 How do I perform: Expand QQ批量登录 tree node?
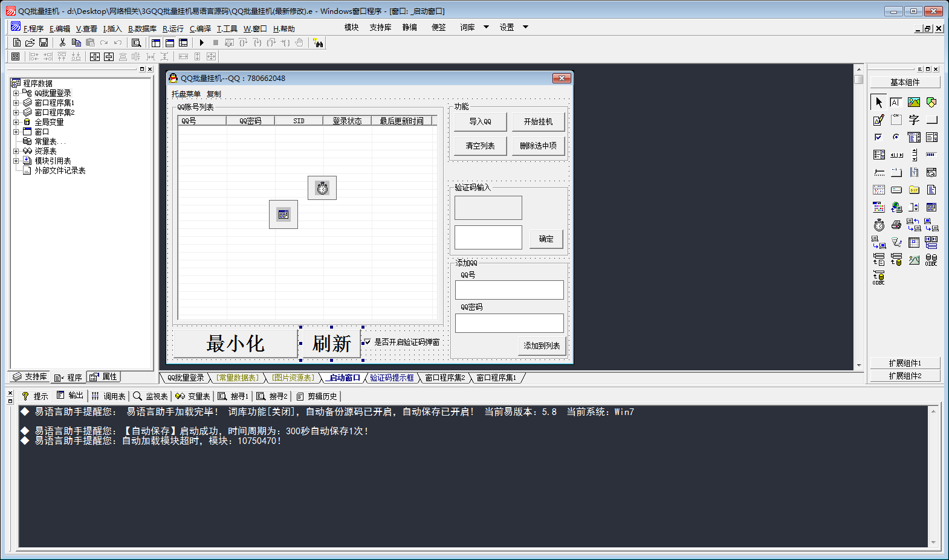click(16, 93)
